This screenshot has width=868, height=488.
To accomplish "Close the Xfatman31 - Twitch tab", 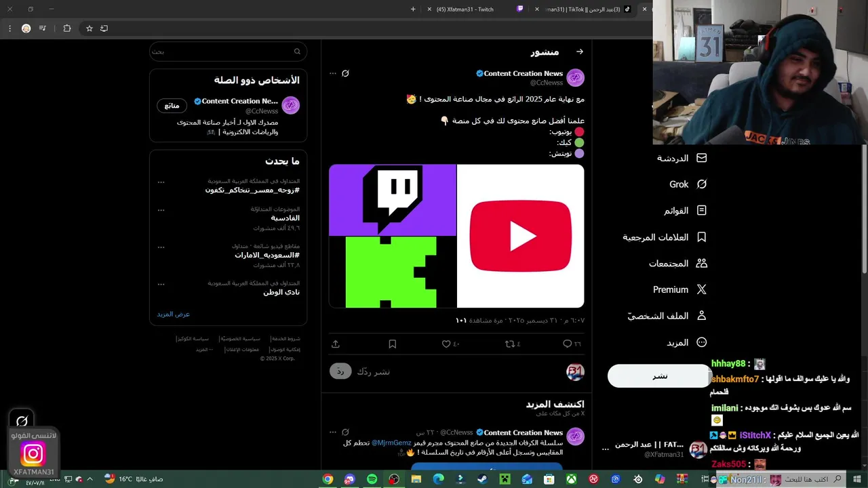I will coord(429,9).
